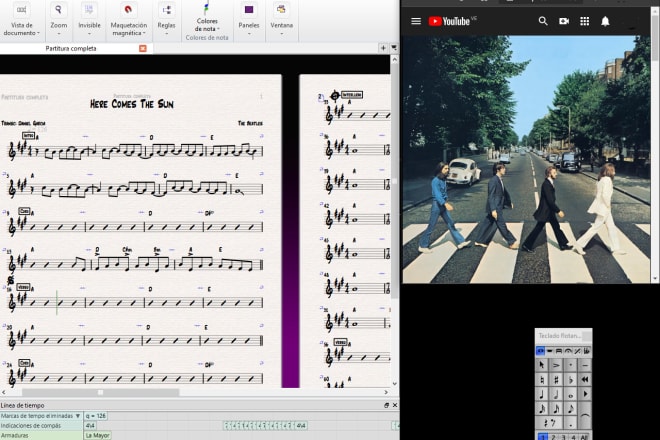Click the q = 126 tempo marker
The width and height of the screenshot is (660, 440).
tap(96, 416)
